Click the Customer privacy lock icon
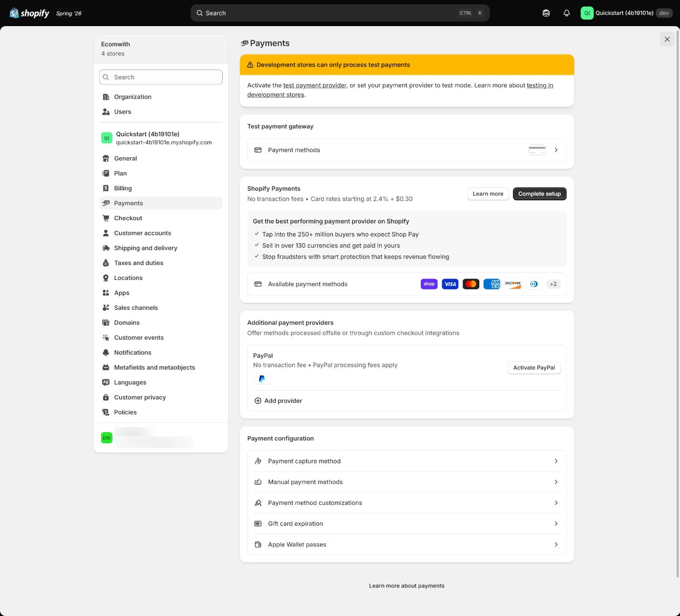Viewport: 680px width, 616px height. pyautogui.click(x=106, y=398)
